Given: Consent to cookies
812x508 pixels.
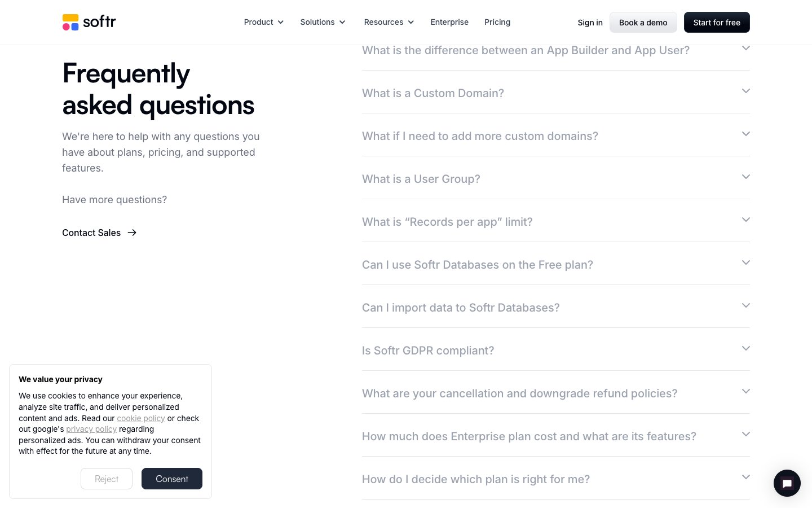Looking at the screenshot, I should pos(172,479).
